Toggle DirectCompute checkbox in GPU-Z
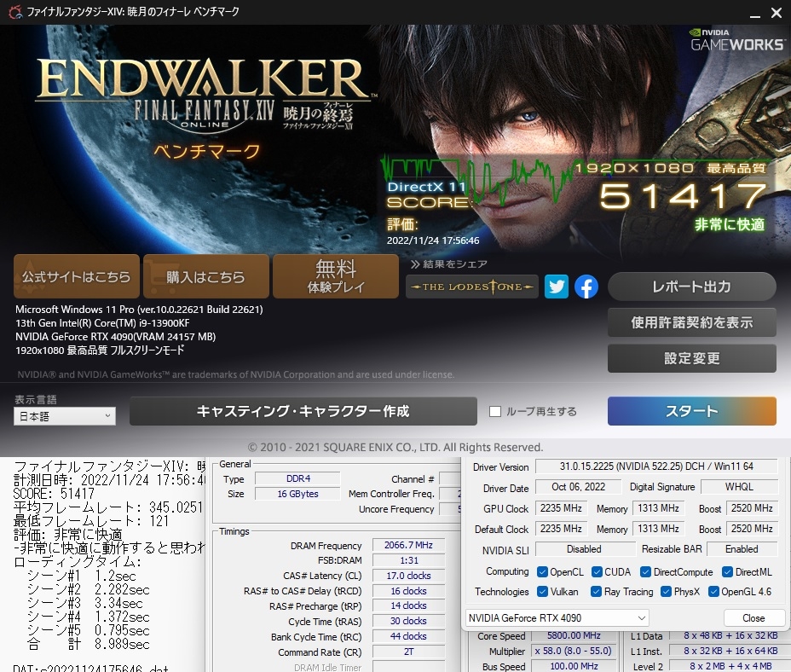 point(645,572)
